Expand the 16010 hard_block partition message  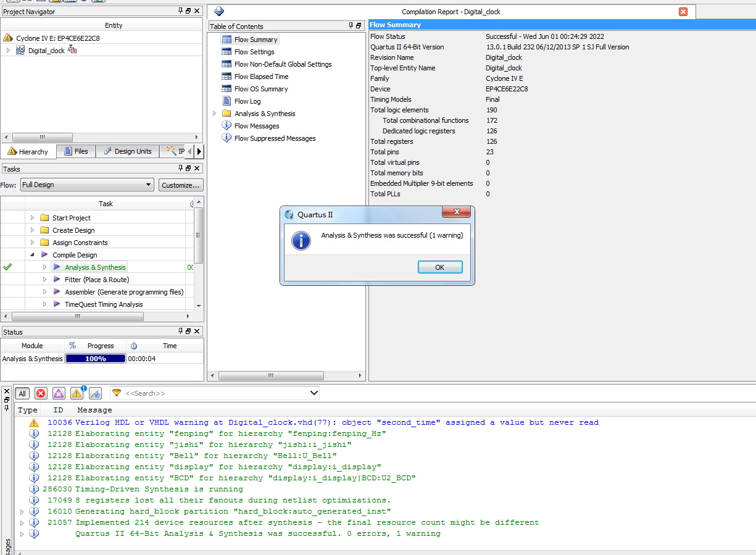click(x=22, y=512)
